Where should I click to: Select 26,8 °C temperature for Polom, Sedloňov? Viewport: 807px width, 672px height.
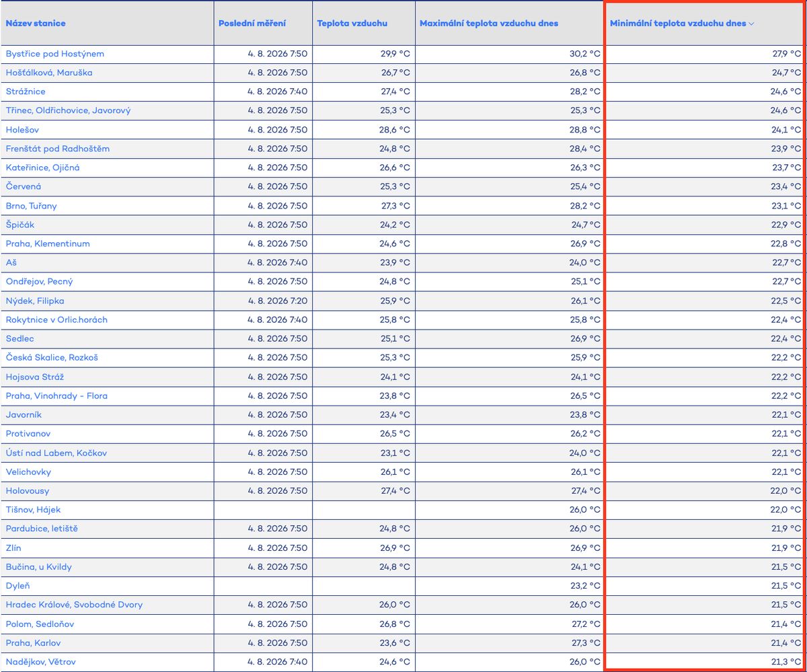coord(395,624)
